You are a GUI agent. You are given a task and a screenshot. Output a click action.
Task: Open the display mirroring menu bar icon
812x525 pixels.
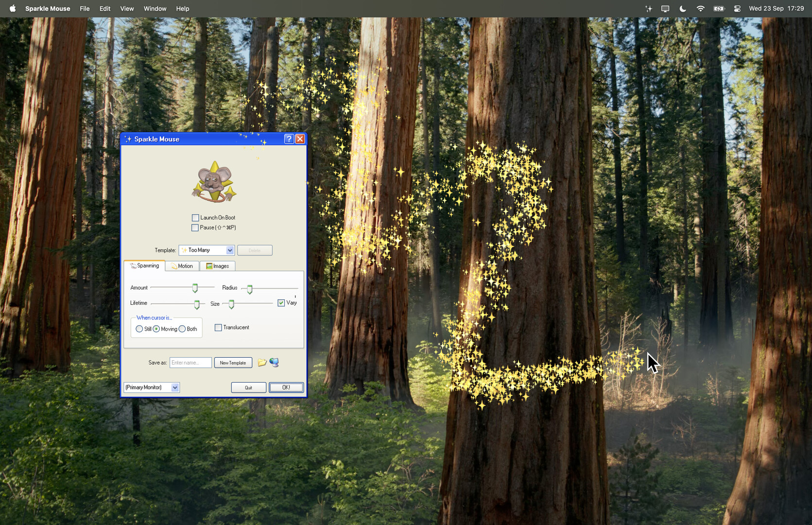(665, 8)
